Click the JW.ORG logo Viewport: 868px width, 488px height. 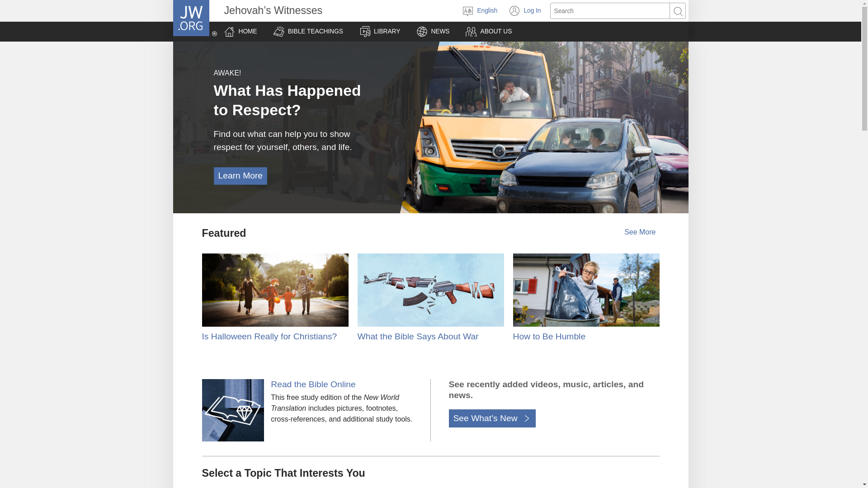click(191, 18)
